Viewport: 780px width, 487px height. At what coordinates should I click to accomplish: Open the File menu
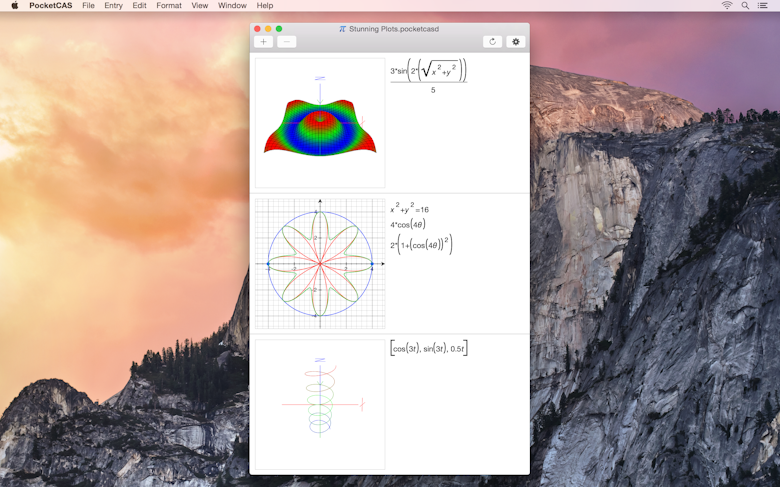tap(89, 5)
